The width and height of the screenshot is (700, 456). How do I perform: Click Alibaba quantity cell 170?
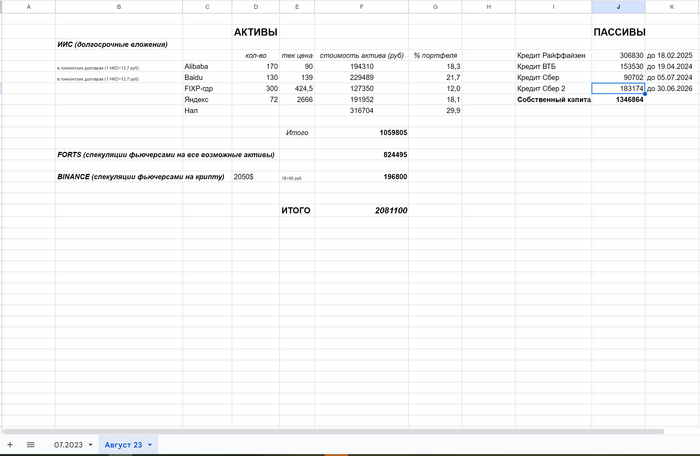256,67
